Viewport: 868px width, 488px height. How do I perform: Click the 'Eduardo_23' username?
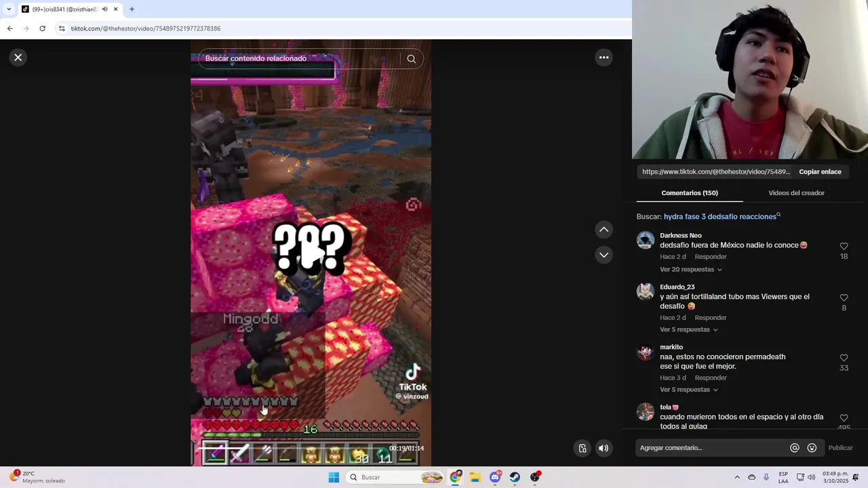pos(677,287)
